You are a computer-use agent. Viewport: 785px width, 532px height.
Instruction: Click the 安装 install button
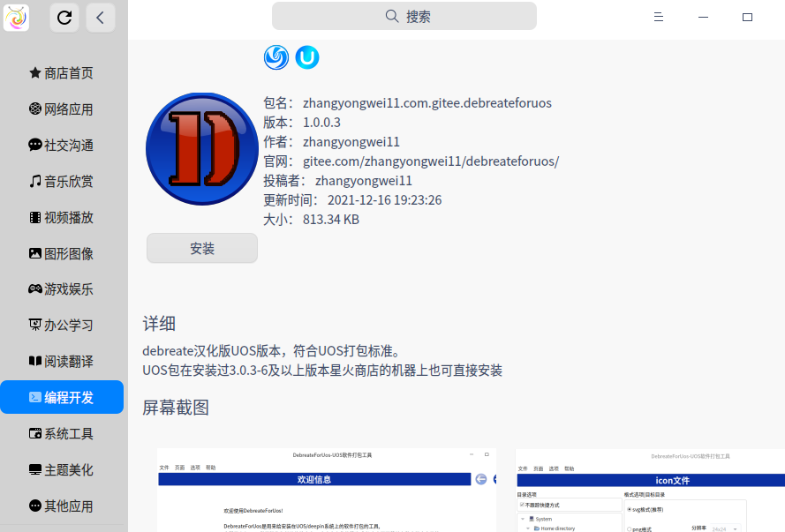(201, 248)
